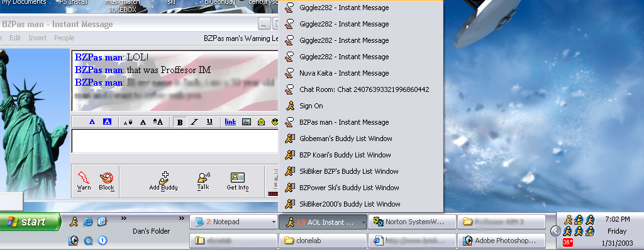Click the blurred Internet Explorer taskbar button
The height and width of the screenshot is (250, 644).
(x=412, y=241)
